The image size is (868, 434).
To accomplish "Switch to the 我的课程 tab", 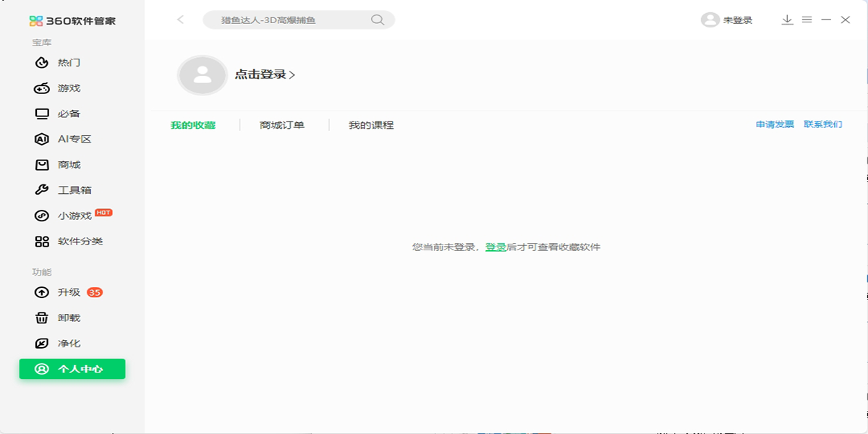I will 371,125.
